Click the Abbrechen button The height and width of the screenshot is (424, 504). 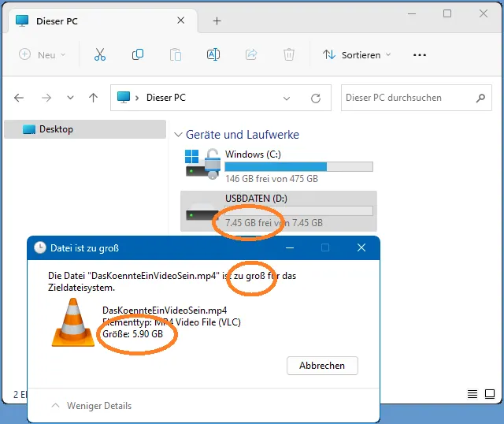click(x=322, y=366)
